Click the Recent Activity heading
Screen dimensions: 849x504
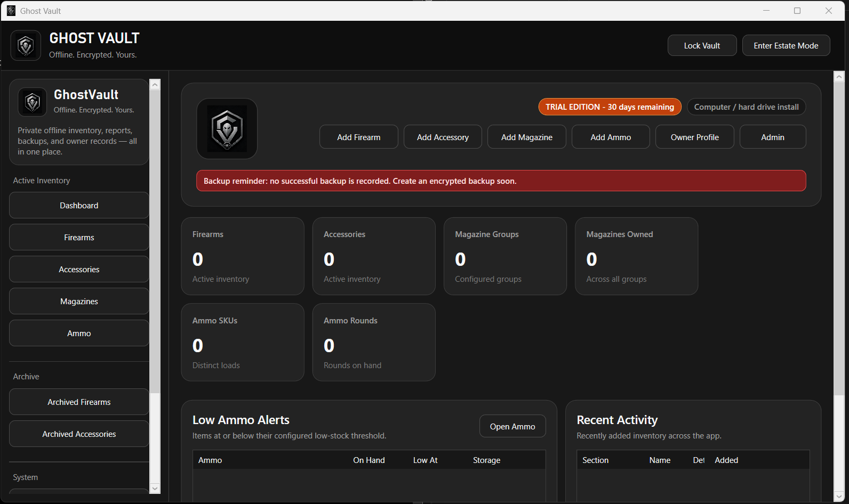point(617,420)
